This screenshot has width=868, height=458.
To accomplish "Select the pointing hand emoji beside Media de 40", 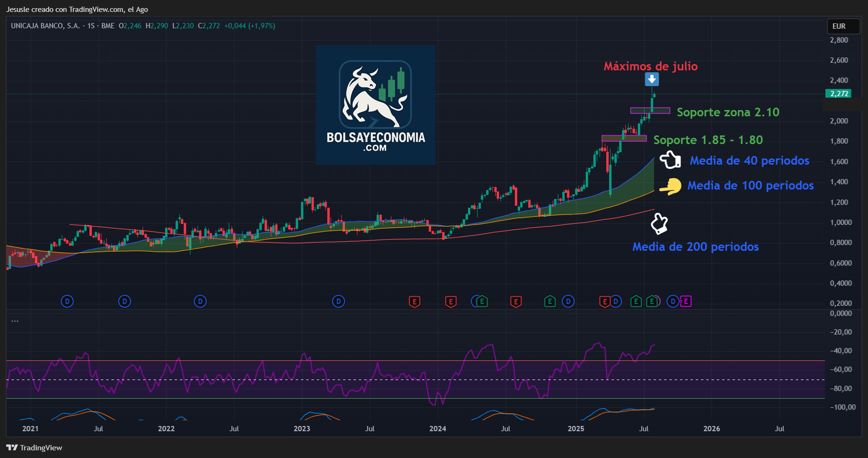I will (670, 159).
